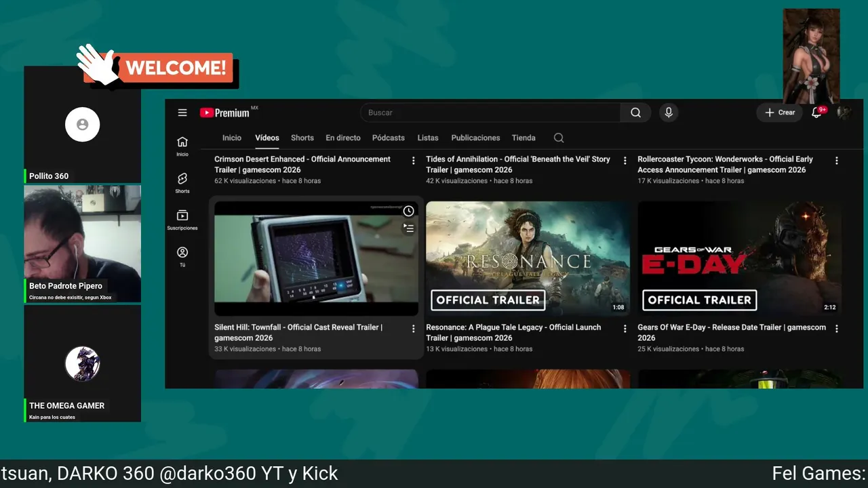The image size is (868, 488).
Task: Click the magnifier search button beside Buscar
Action: 635,113
